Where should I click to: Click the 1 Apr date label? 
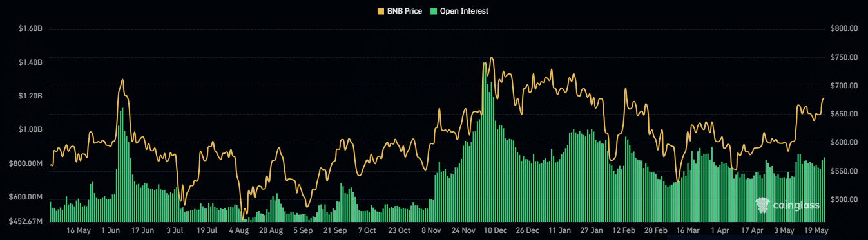tap(720, 230)
